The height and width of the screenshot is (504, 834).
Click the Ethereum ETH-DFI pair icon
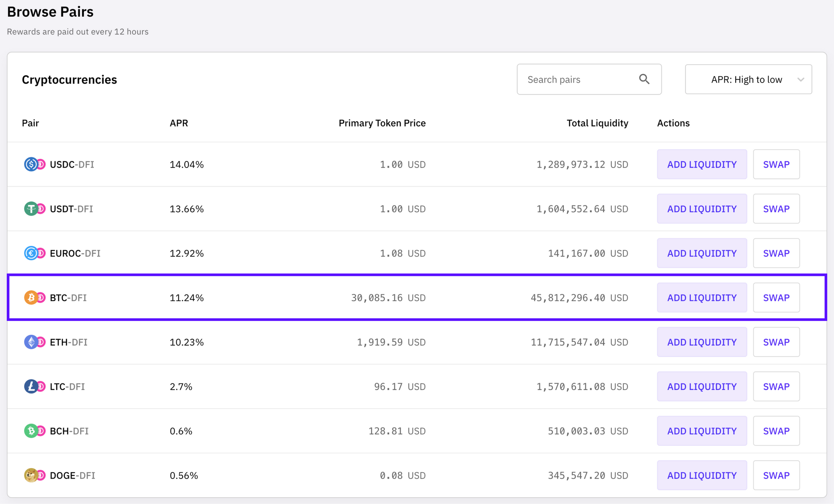pos(31,342)
